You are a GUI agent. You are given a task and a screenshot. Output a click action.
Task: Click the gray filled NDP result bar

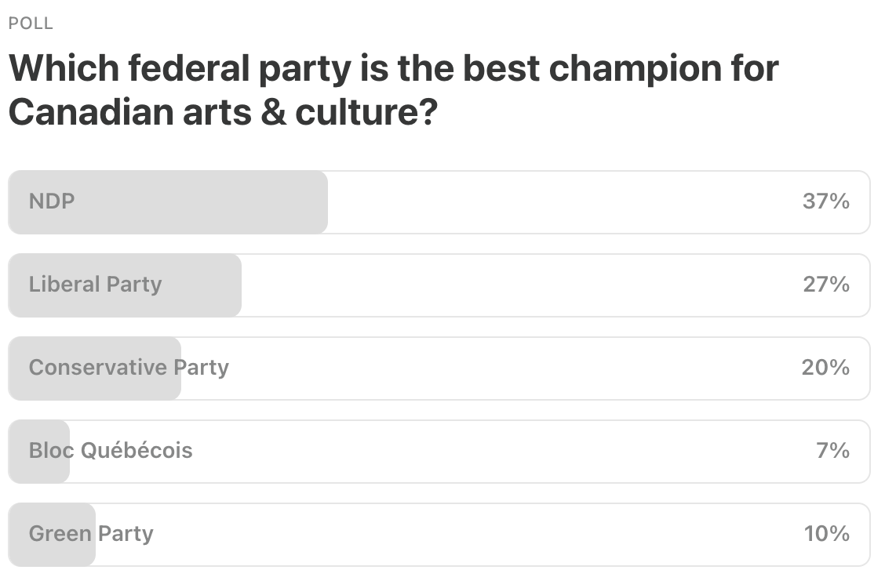pos(168,201)
